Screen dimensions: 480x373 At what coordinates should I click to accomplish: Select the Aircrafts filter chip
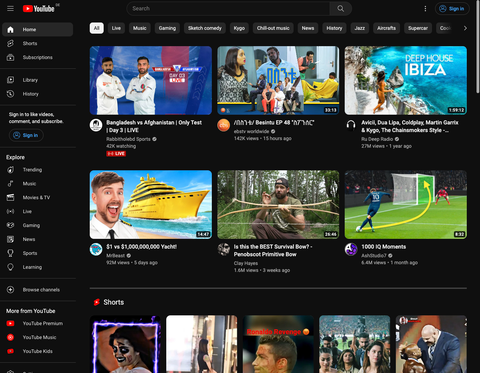tap(386, 28)
